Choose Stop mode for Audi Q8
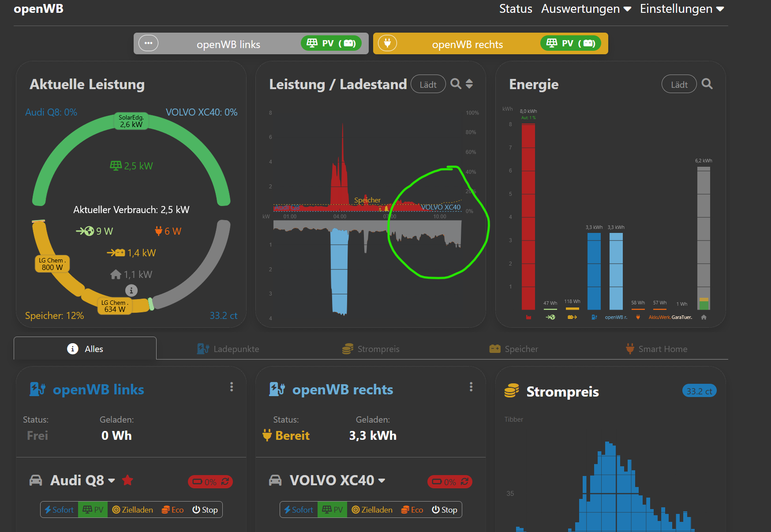This screenshot has height=532, width=771. coord(205,510)
